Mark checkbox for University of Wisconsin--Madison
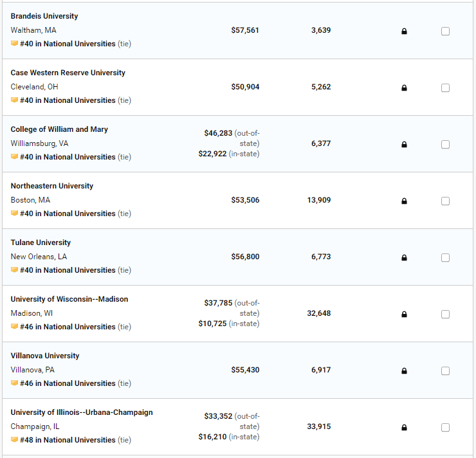 coord(445,315)
